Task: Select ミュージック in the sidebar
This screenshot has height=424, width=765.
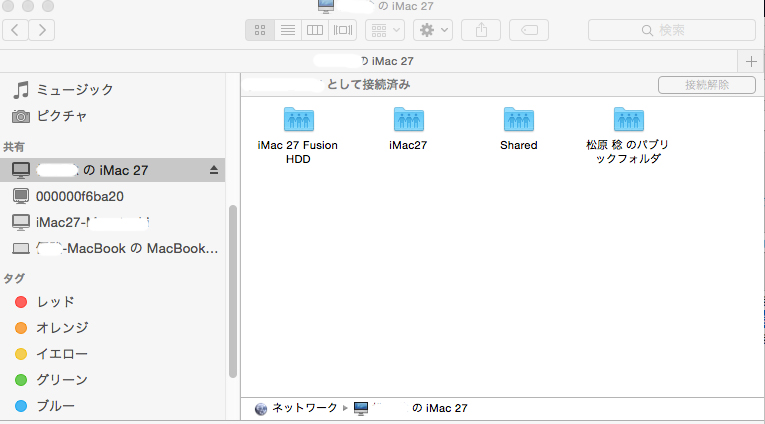Action: pyautogui.click(x=74, y=90)
